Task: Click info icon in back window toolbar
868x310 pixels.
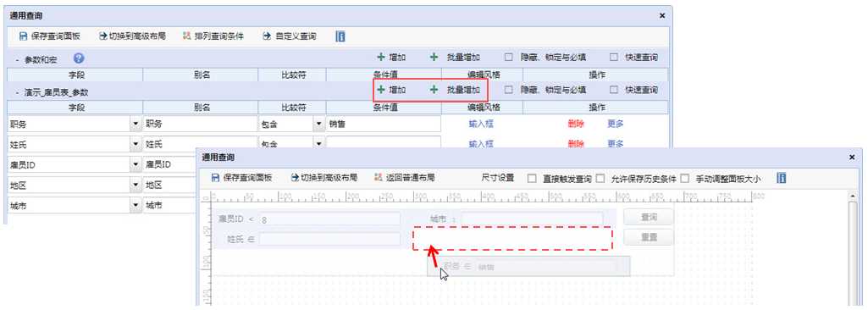Action: point(341,36)
